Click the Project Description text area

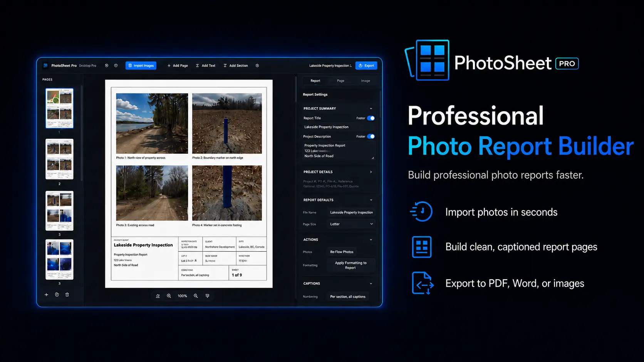[339, 151]
